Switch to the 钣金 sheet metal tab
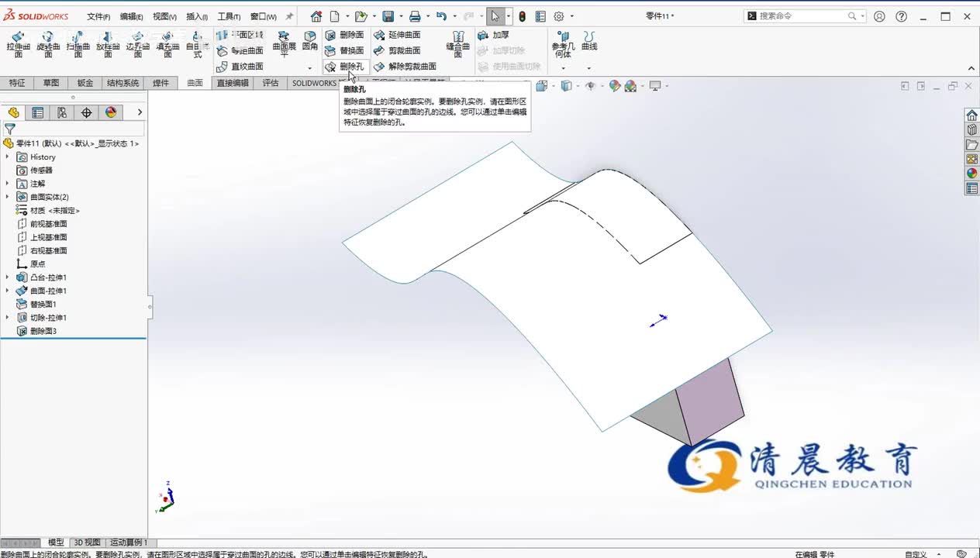980x558 pixels. (85, 83)
